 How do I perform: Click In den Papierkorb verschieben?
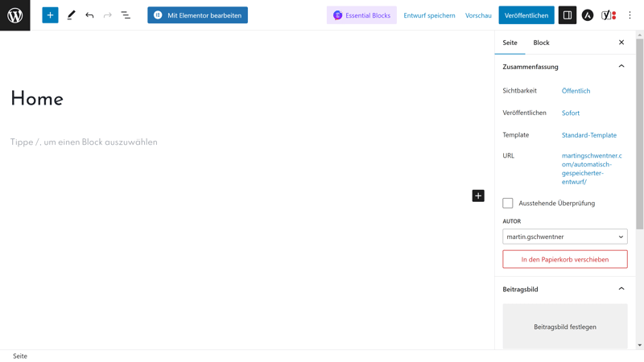tap(565, 259)
